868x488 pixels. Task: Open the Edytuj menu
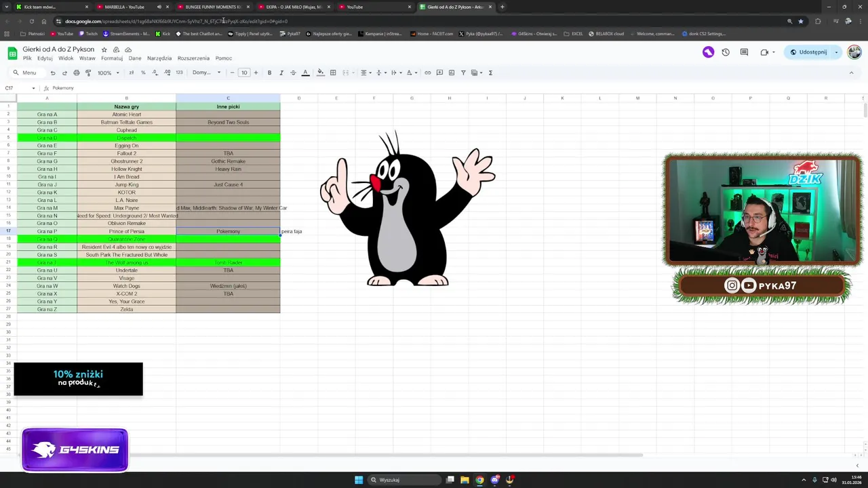[45, 58]
